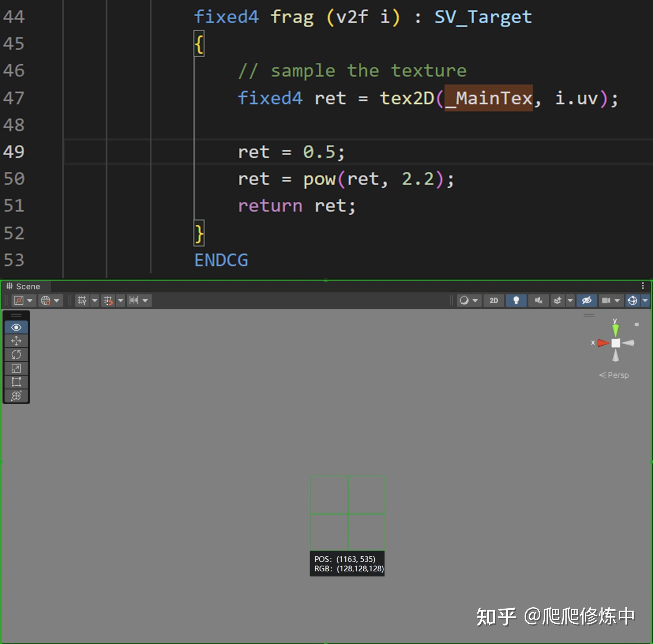Toggle scene audio mute button

538,300
